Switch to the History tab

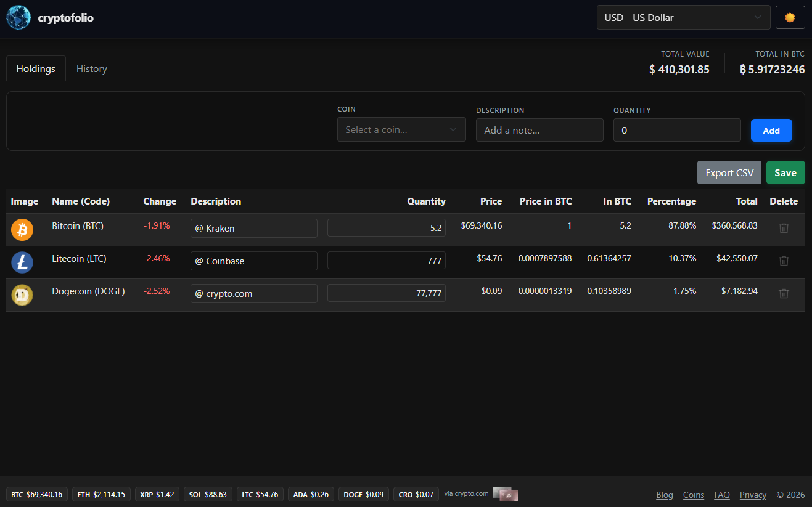91,68
